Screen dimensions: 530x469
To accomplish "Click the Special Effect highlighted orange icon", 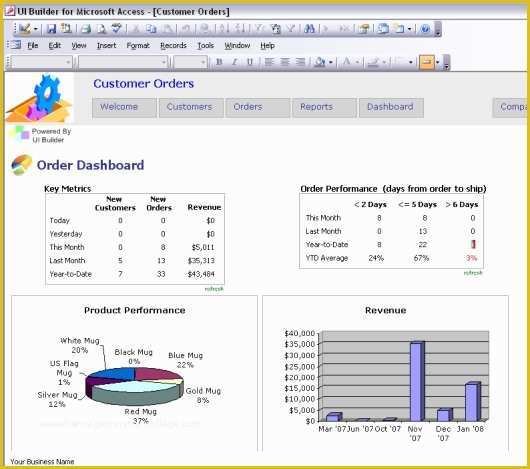I will [426, 62].
